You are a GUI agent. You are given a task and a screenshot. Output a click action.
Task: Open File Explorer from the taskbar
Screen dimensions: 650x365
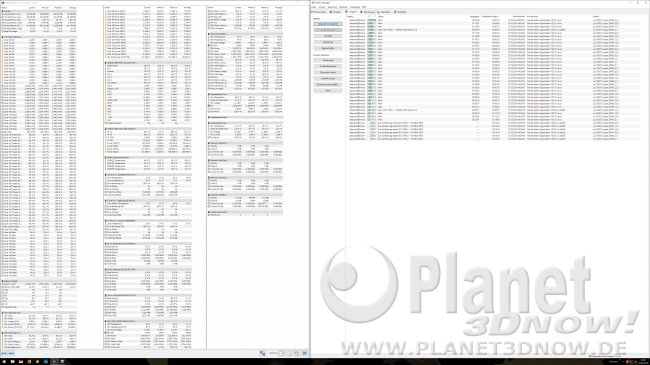click(13, 362)
